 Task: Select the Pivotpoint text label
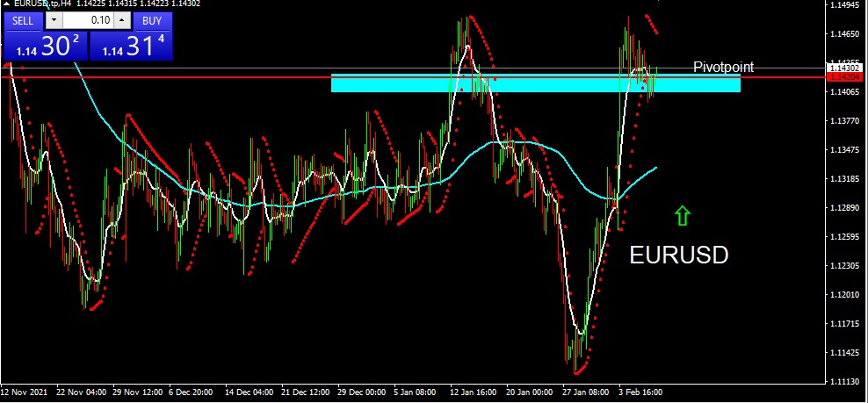[x=724, y=68]
